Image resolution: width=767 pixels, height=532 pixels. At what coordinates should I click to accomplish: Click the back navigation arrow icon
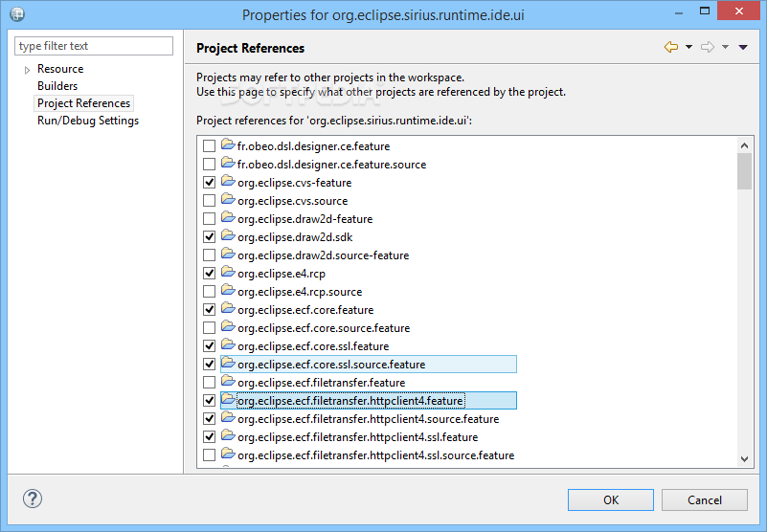tap(671, 47)
